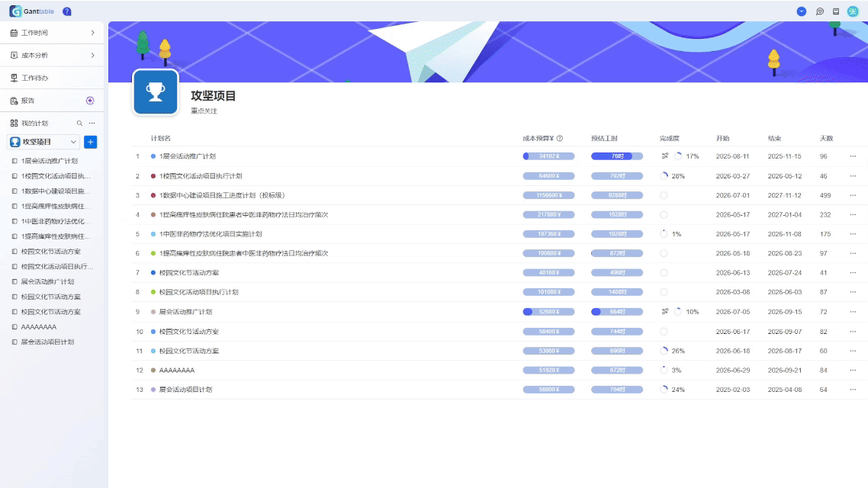
Task: Open more options for row 2
Action: click(x=853, y=176)
